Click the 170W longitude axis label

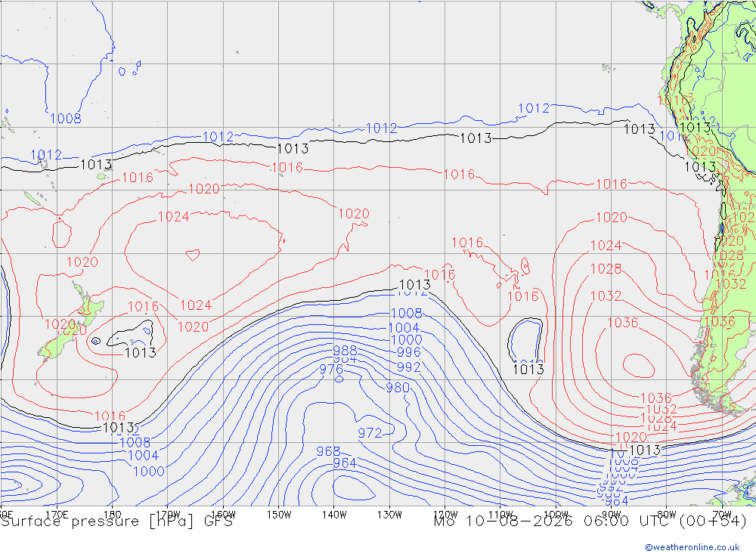169,515
